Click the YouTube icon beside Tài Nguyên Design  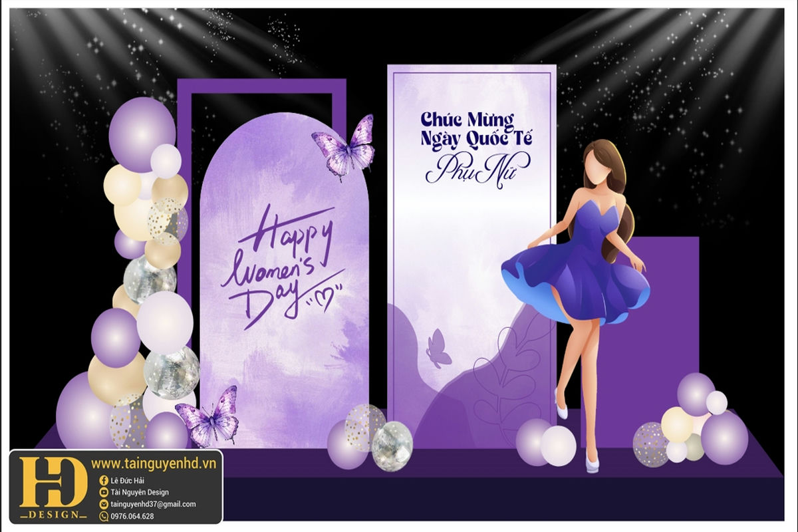click(x=104, y=492)
